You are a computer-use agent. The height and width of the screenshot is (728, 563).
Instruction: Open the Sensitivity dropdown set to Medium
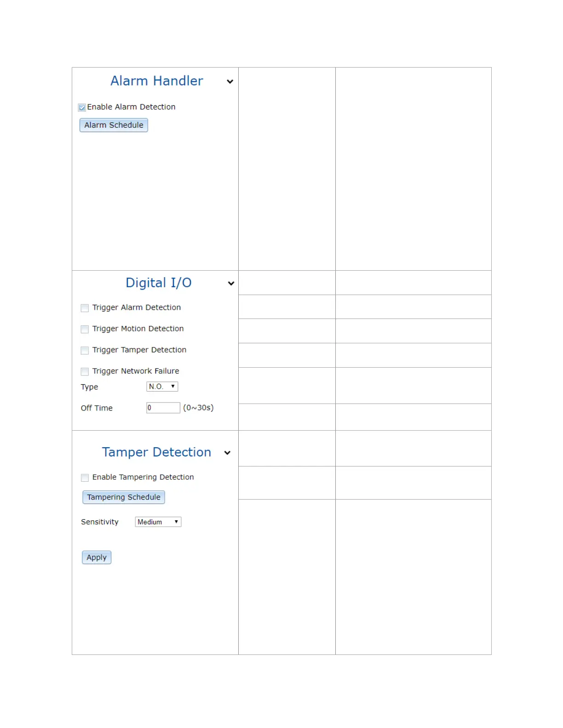pos(158,522)
